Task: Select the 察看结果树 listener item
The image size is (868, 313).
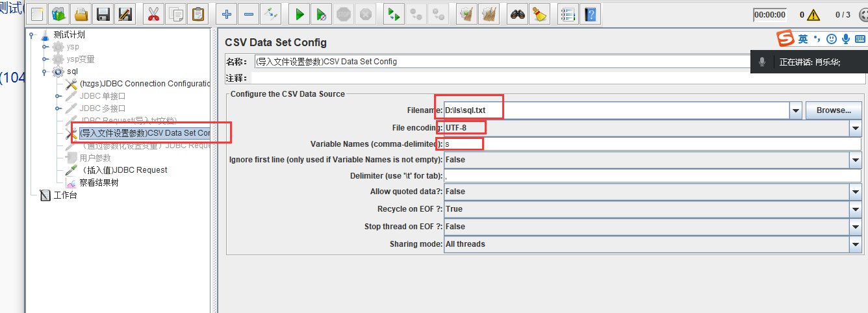Action: [99, 182]
